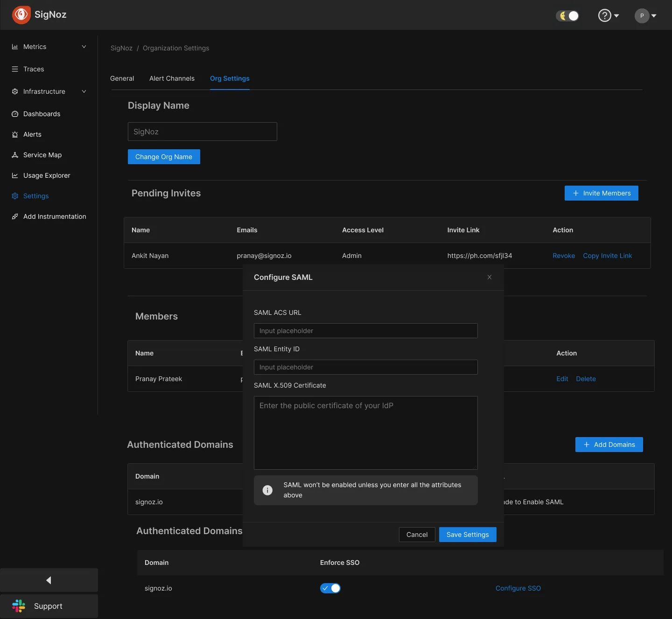
Task: Click the Usage Explorer chart icon
Action: click(15, 175)
